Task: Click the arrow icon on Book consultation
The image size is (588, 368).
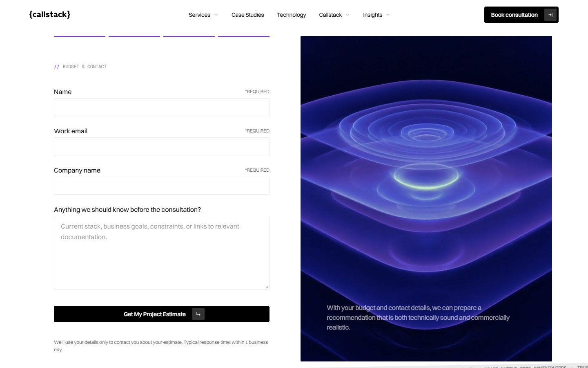Action: click(550, 15)
